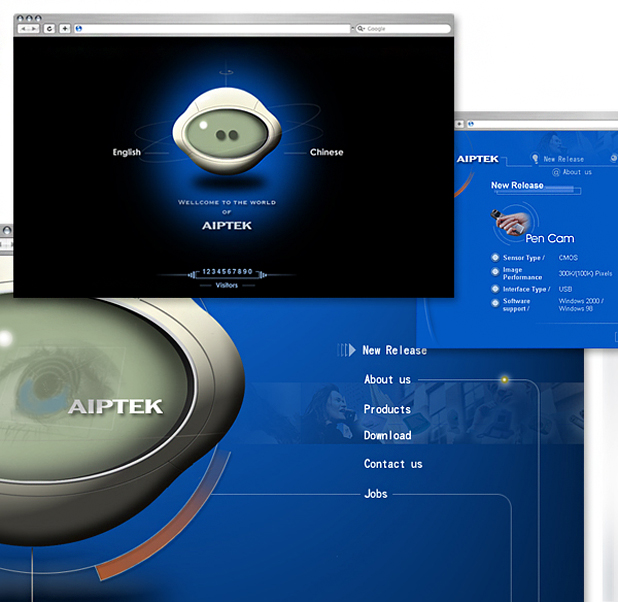Screen dimensions: 618x602
Task: Select English language on the AIPTEK intro page
Action: click(127, 152)
